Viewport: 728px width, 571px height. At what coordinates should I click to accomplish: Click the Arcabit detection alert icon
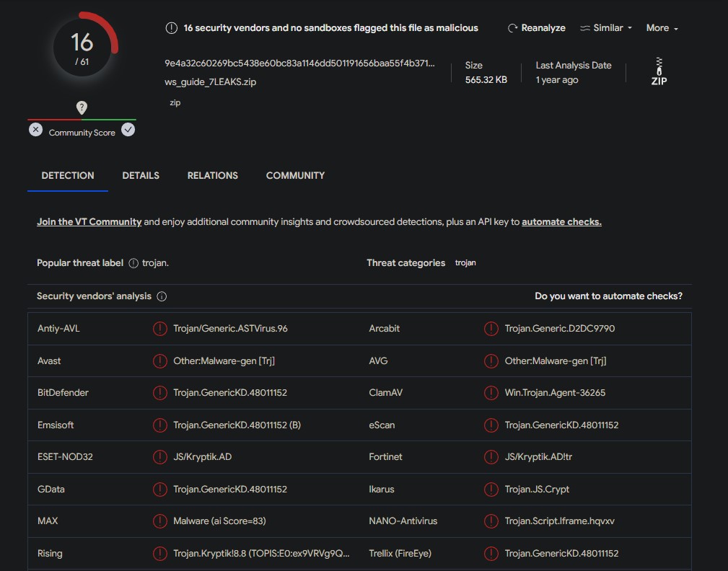point(491,329)
